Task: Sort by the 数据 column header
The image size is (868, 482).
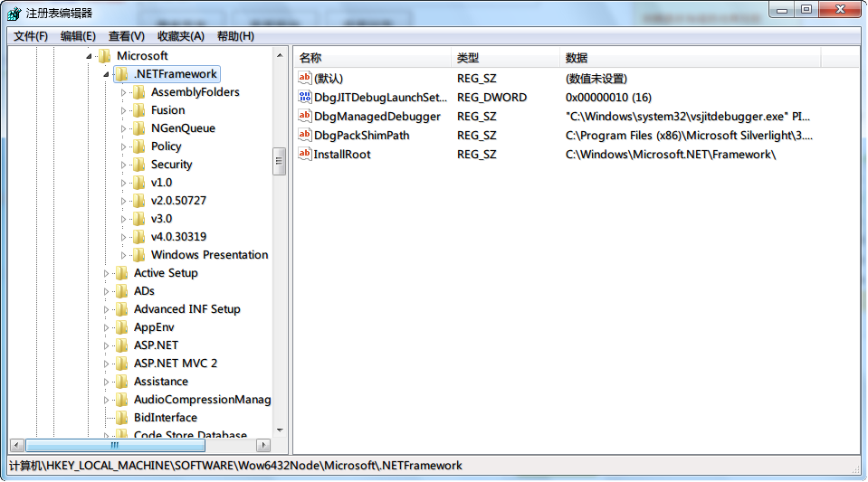Action: coord(691,58)
